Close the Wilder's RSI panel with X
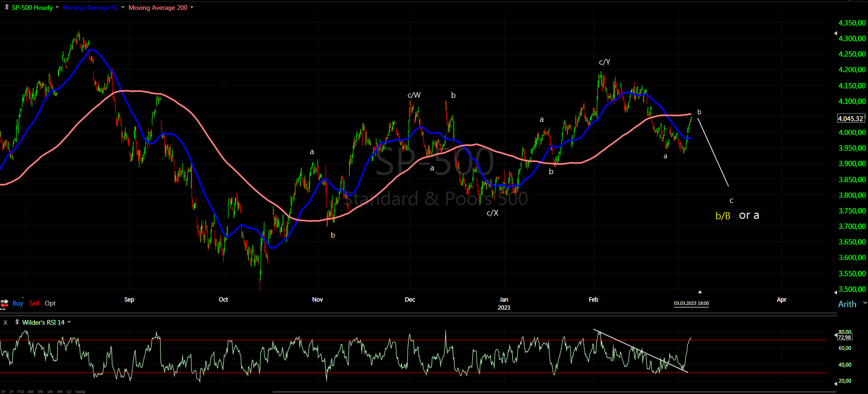868x394 pixels. coord(6,322)
